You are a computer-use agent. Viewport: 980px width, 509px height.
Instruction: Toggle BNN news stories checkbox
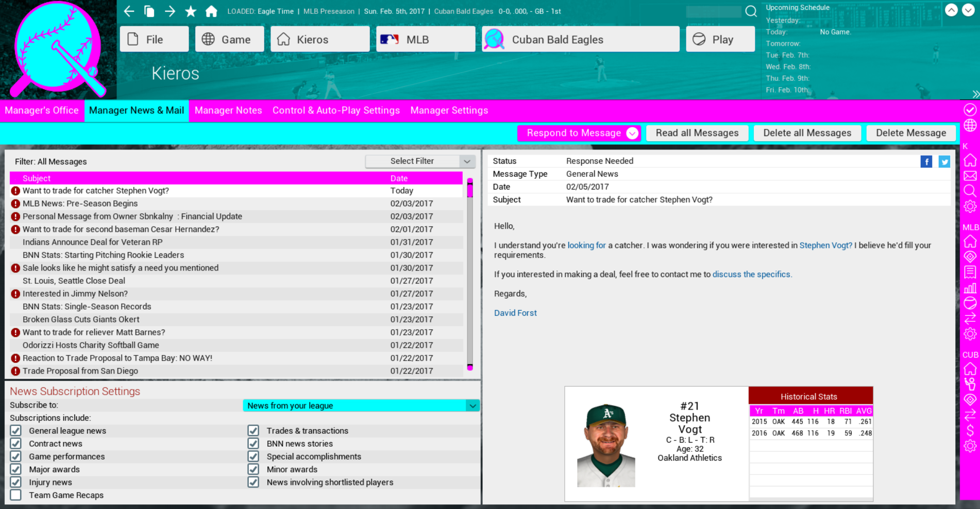click(x=254, y=444)
